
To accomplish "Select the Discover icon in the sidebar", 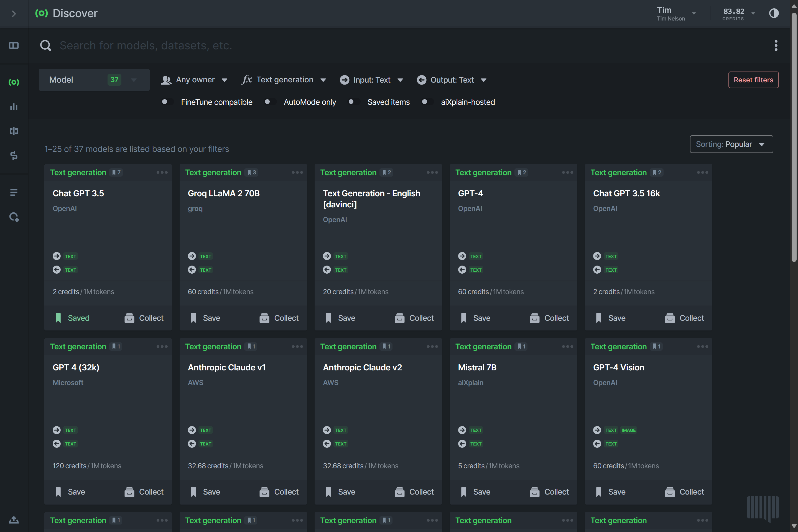I will [14, 82].
